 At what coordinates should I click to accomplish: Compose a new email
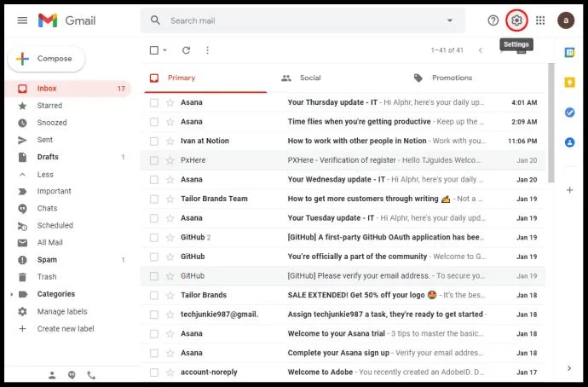tap(47, 59)
